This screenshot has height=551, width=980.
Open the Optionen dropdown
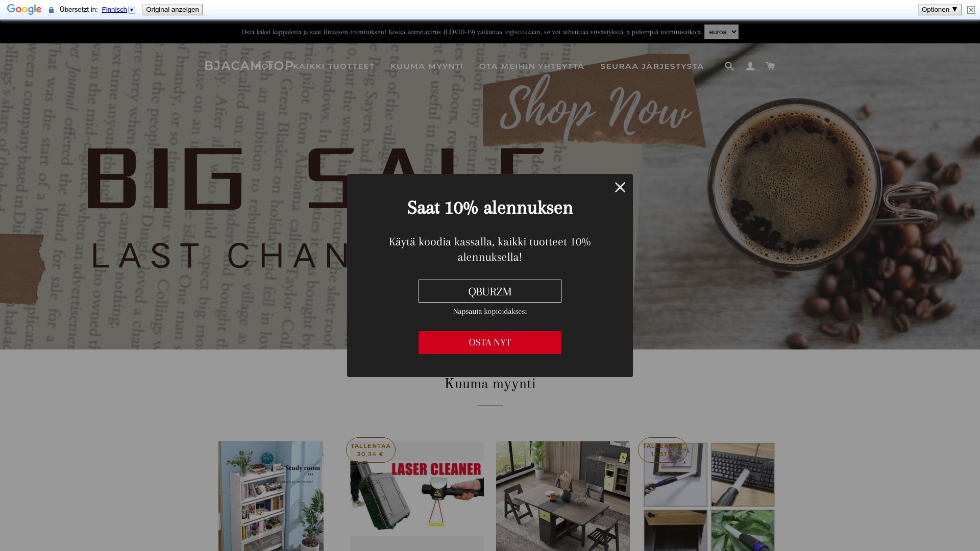click(940, 10)
